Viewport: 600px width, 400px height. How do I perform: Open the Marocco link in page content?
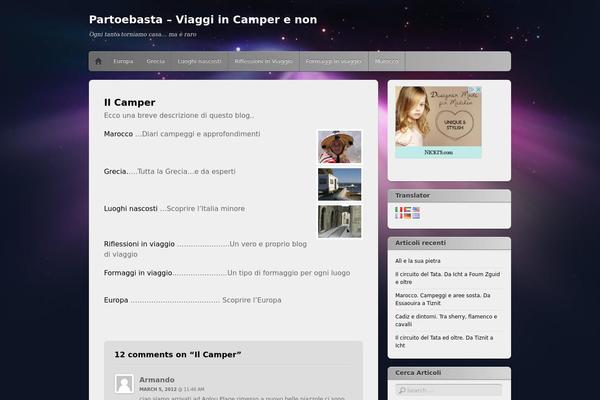click(x=118, y=134)
